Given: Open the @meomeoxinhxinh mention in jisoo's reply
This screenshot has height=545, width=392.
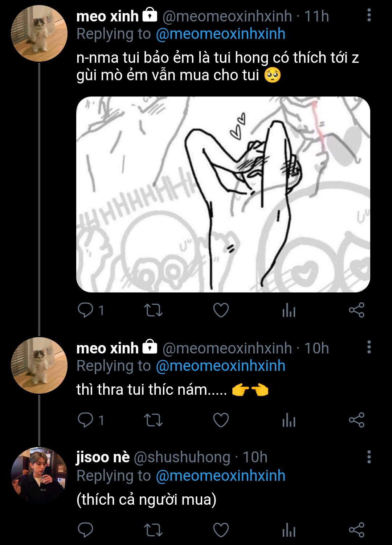Looking at the screenshot, I should click(x=220, y=476).
